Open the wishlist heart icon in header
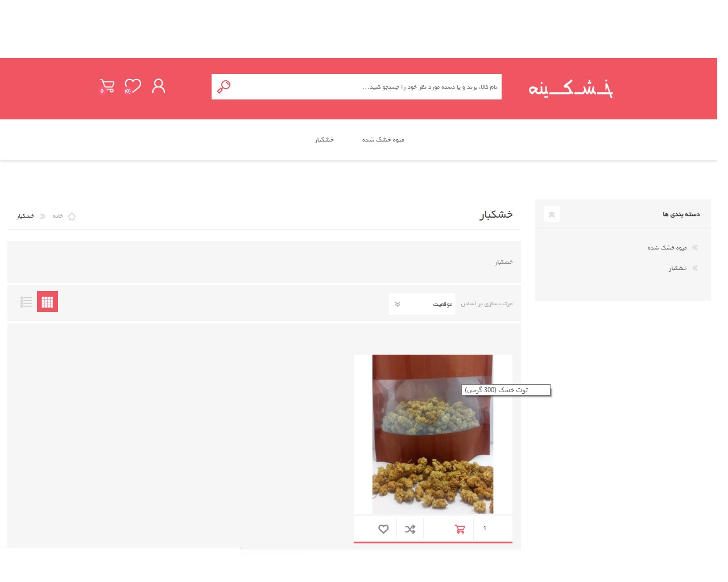728x582 pixels. pos(133,86)
